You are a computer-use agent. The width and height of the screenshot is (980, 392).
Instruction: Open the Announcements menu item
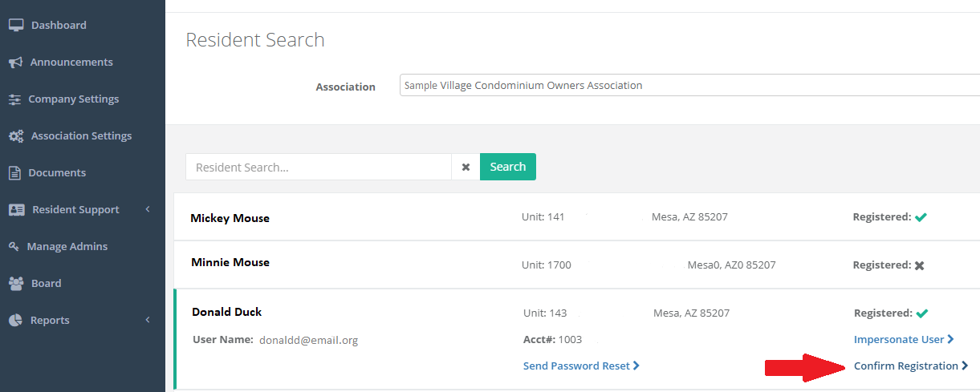(x=71, y=63)
